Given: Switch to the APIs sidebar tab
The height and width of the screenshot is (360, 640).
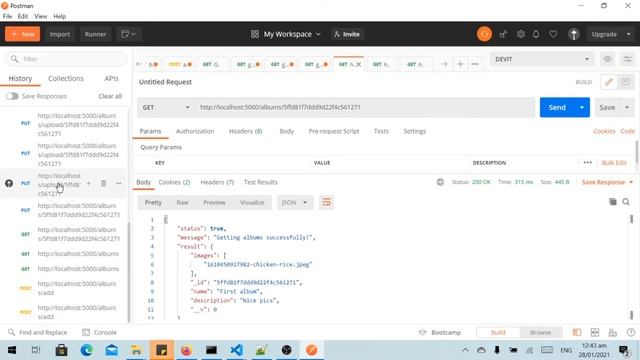Looking at the screenshot, I should point(111,78).
